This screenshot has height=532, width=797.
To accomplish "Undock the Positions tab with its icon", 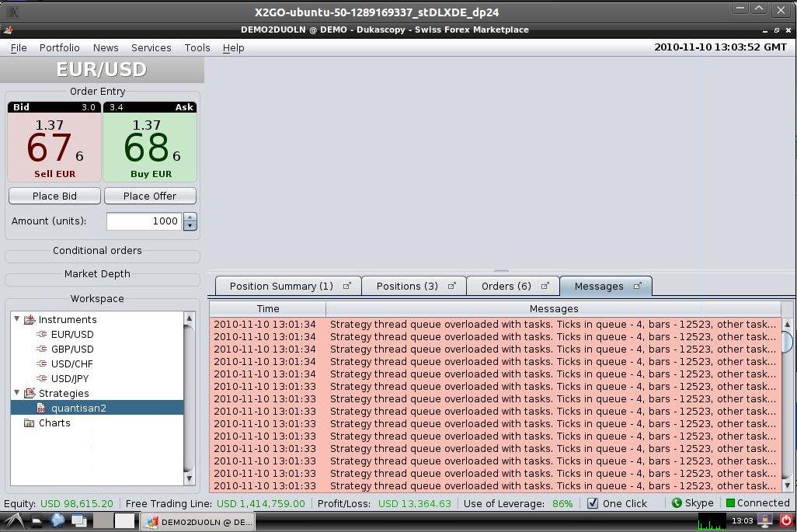I will click(x=451, y=286).
